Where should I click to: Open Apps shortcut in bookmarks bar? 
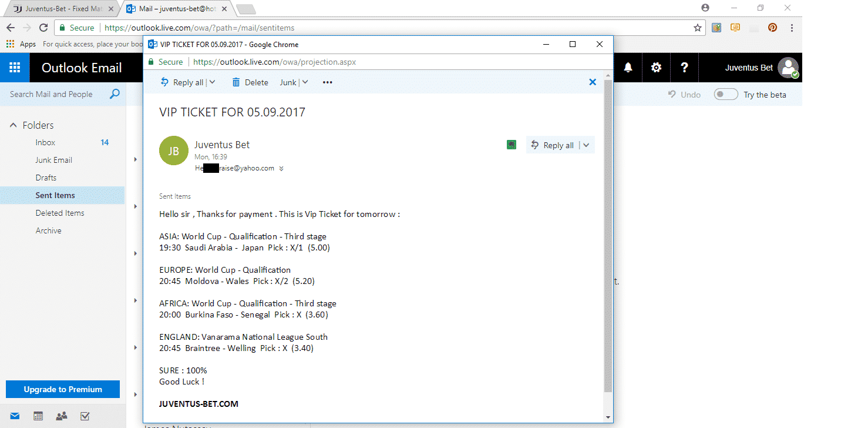[x=21, y=44]
